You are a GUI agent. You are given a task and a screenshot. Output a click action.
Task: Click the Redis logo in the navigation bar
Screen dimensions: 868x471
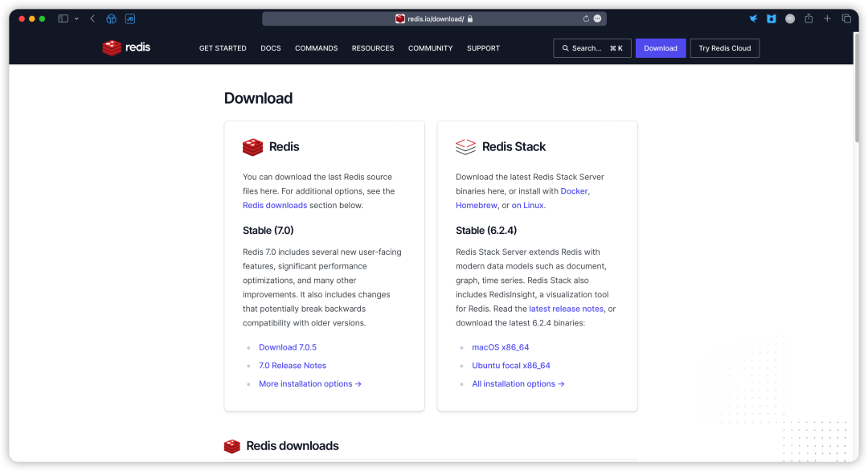[125, 47]
